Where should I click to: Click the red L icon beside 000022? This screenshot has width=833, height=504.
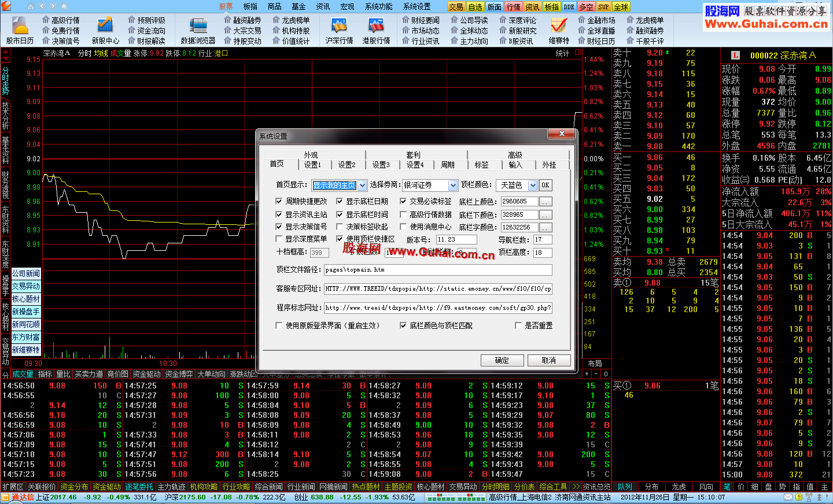(x=735, y=55)
